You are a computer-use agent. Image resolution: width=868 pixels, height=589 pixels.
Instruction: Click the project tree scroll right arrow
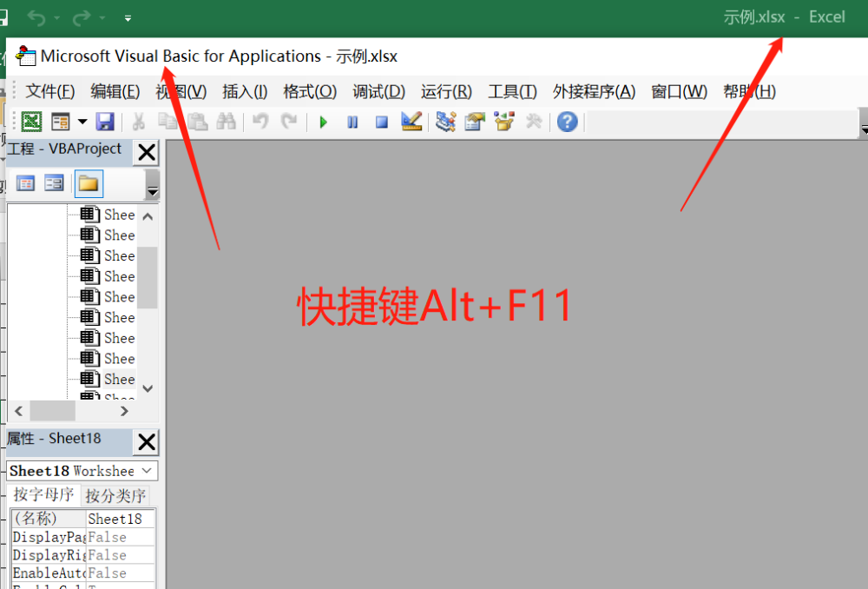point(124,411)
